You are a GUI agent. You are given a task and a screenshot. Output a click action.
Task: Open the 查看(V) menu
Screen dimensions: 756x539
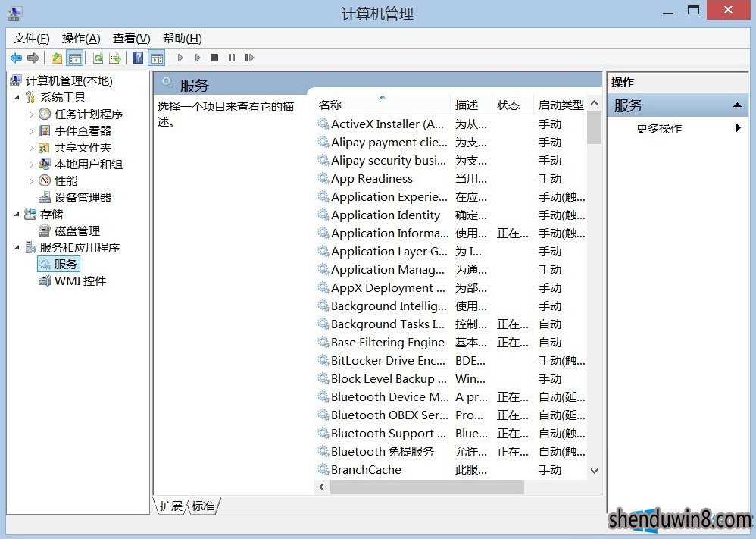tap(131, 39)
